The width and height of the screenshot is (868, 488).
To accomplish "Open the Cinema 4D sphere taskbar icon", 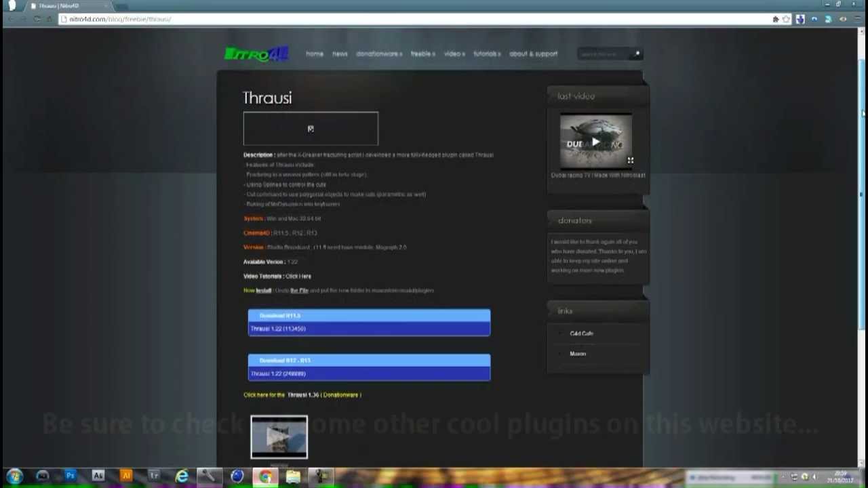I will point(237,476).
